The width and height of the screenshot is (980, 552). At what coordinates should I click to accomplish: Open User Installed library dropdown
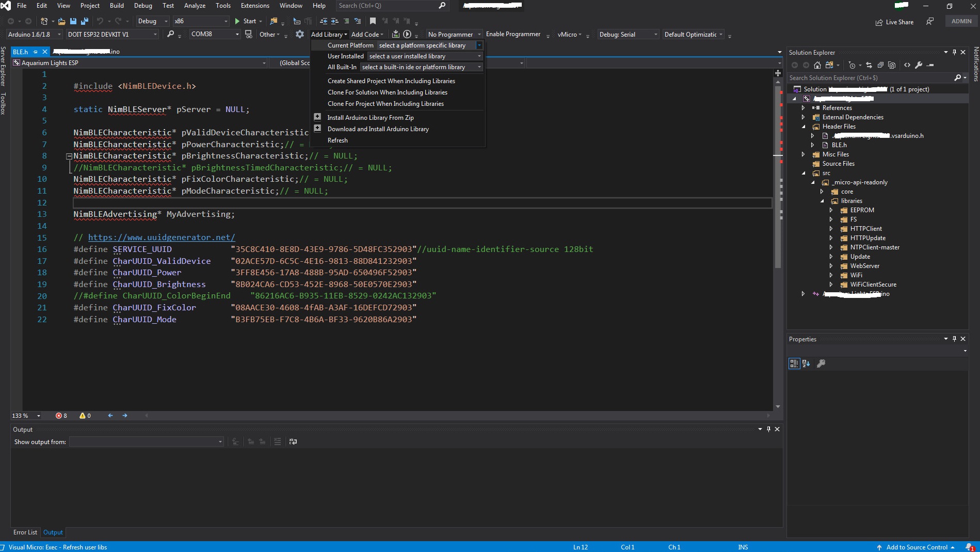pyautogui.click(x=425, y=56)
